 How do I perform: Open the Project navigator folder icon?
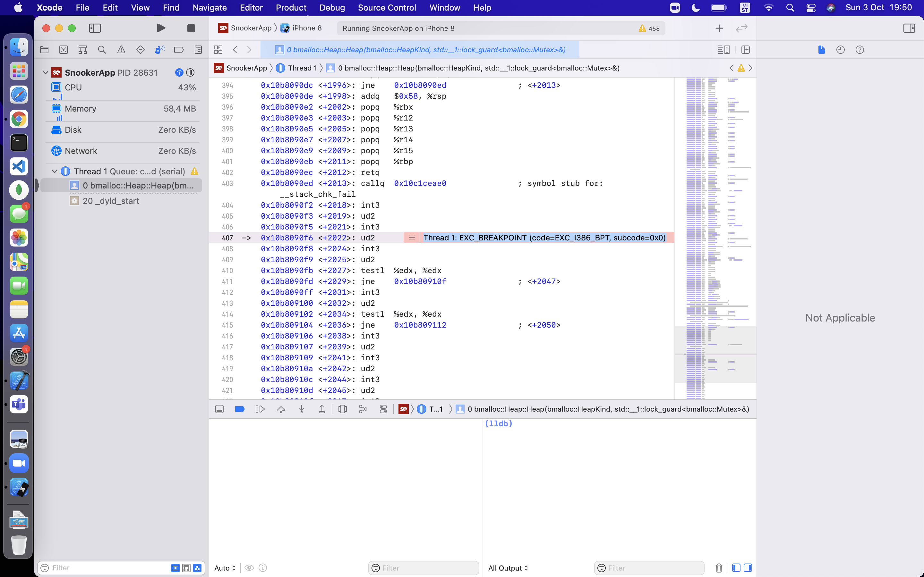[x=44, y=50]
